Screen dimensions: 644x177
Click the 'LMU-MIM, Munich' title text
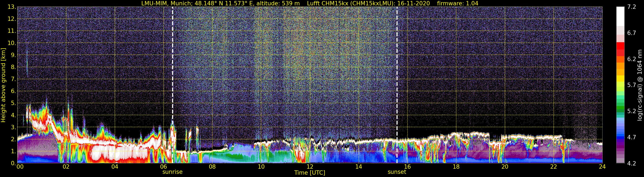coord(167,3)
